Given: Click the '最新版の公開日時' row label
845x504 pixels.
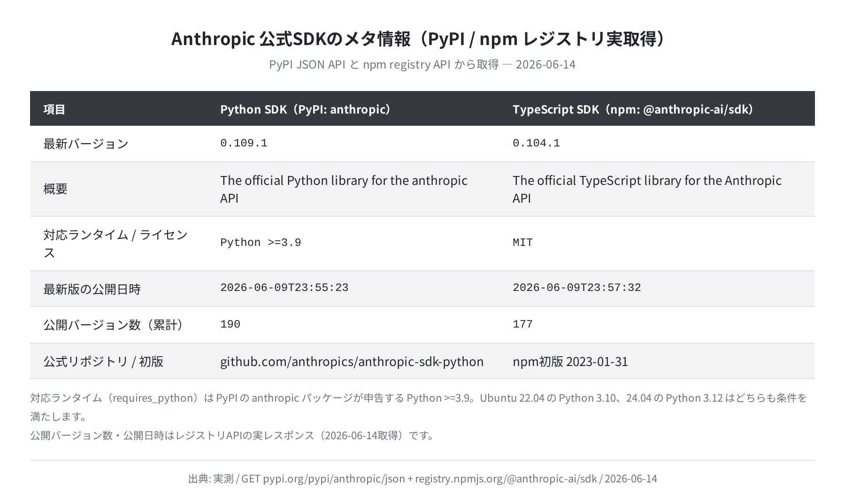Looking at the screenshot, I should pos(92,289).
